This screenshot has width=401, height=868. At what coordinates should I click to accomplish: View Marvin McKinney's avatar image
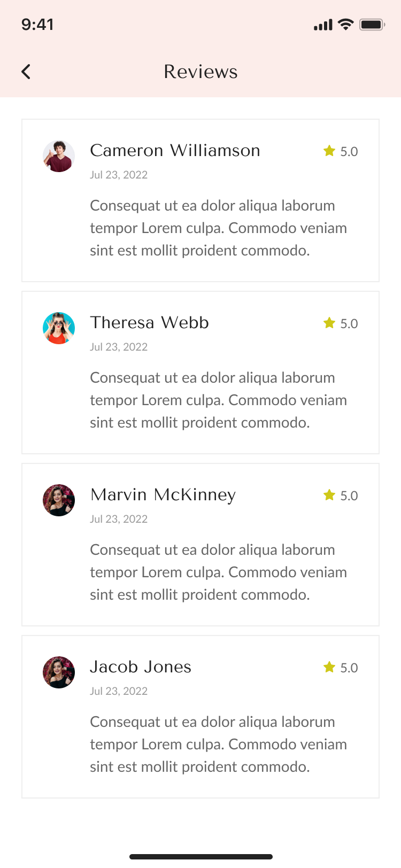pos(59,500)
